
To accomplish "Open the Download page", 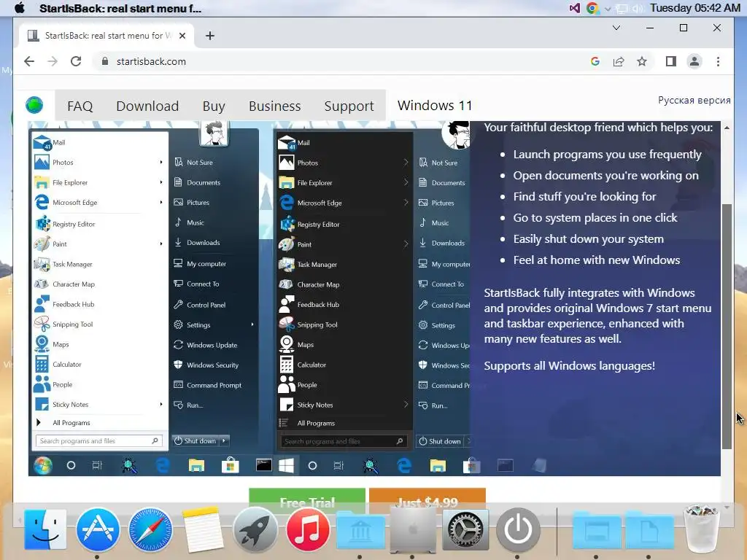I will (x=147, y=106).
